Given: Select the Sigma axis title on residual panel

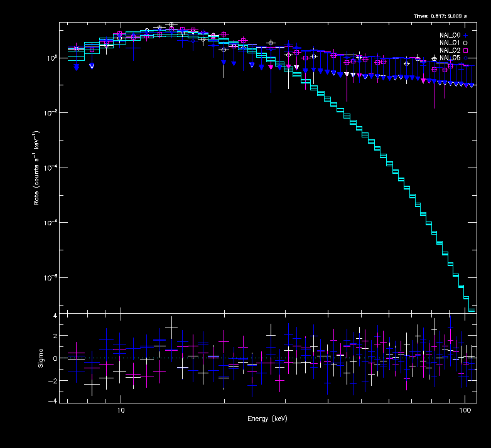Looking at the screenshot, I should click(41, 358).
